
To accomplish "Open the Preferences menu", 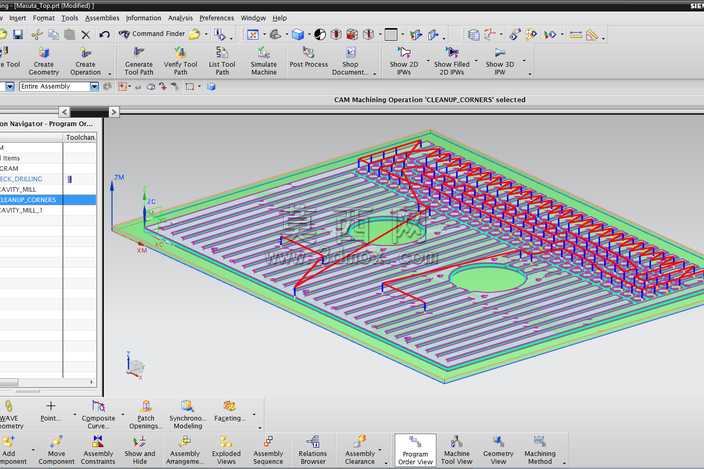I will [217, 18].
